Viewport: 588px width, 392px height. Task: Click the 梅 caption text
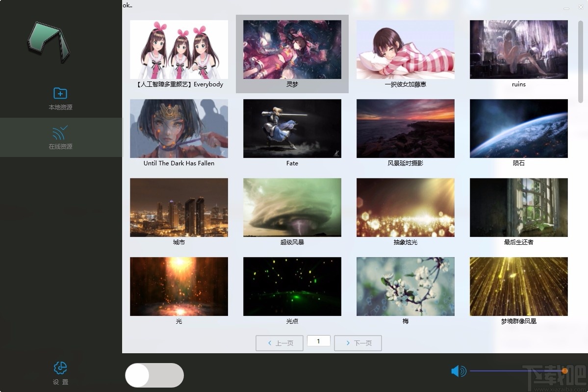406,321
